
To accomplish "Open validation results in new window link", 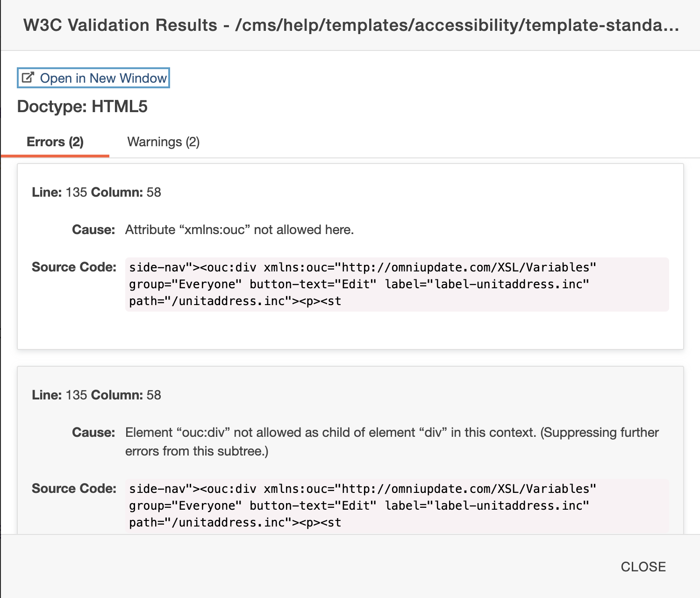I will pyautogui.click(x=93, y=78).
